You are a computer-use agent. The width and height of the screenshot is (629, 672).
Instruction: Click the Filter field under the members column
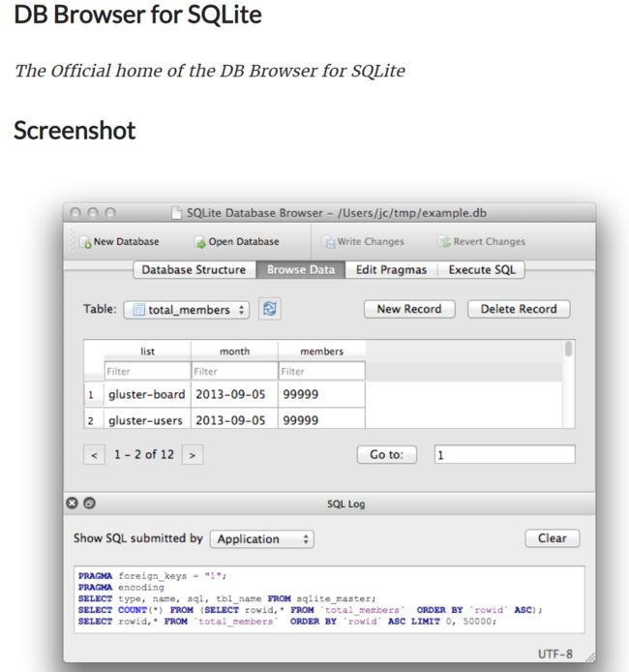[x=321, y=371]
